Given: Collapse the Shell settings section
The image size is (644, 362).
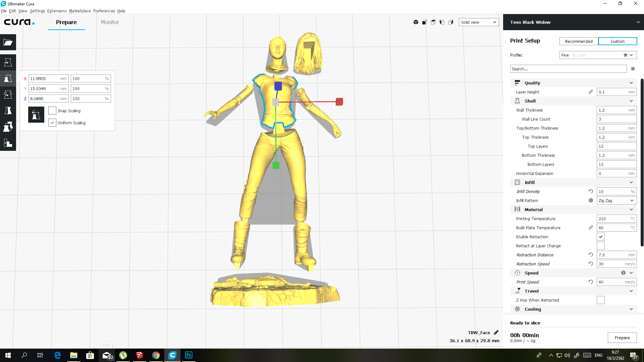Looking at the screenshot, I should coord(574,101).
